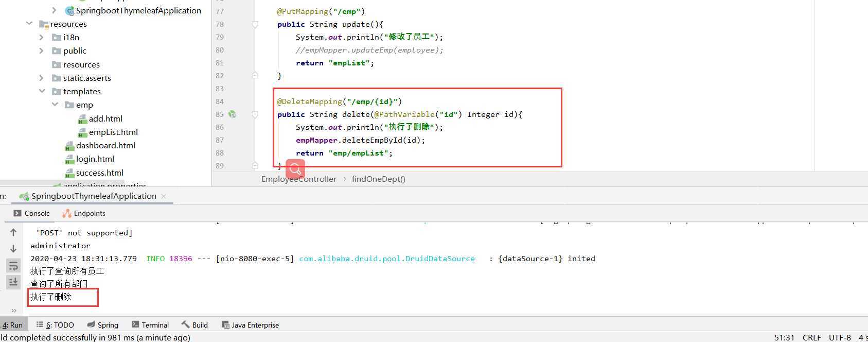
Task: Click the fold-end marker on line 82
Action: [255, 76]
